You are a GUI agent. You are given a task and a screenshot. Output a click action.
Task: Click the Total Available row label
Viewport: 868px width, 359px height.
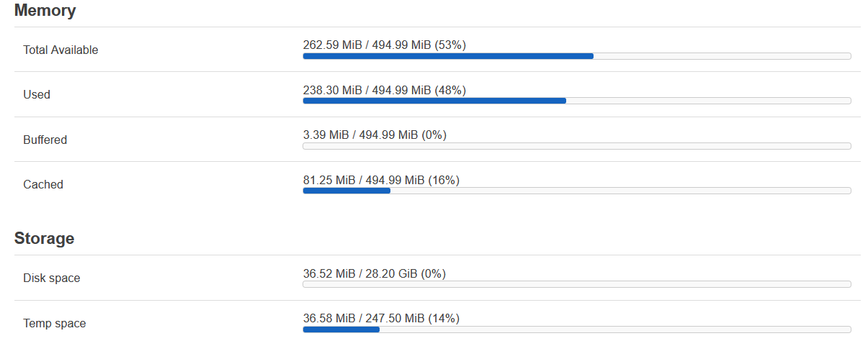[x=61, y=50]
